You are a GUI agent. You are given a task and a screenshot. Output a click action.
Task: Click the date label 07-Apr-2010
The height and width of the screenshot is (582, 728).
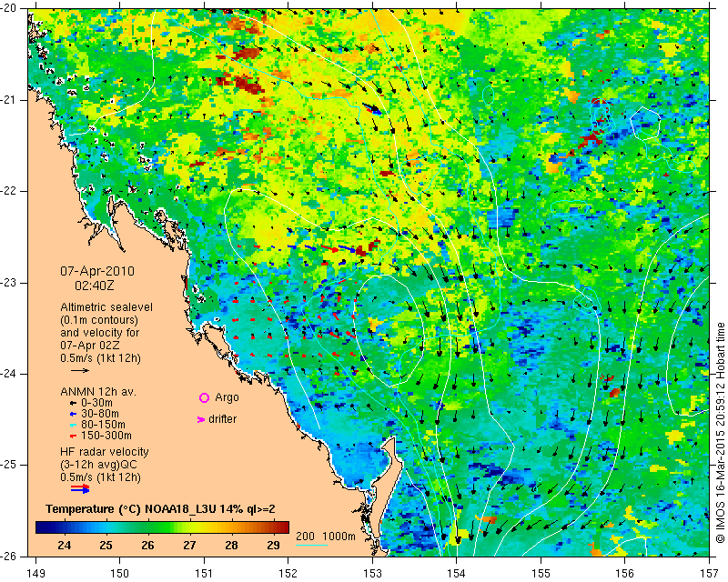click(97, 271)
